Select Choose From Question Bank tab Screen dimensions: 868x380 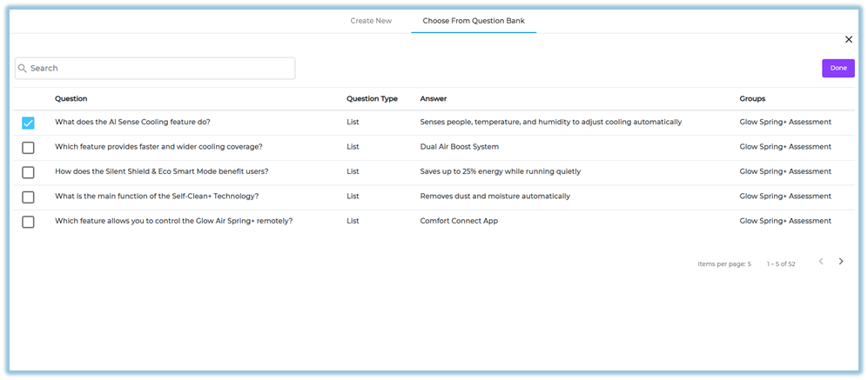click(474, 21)
